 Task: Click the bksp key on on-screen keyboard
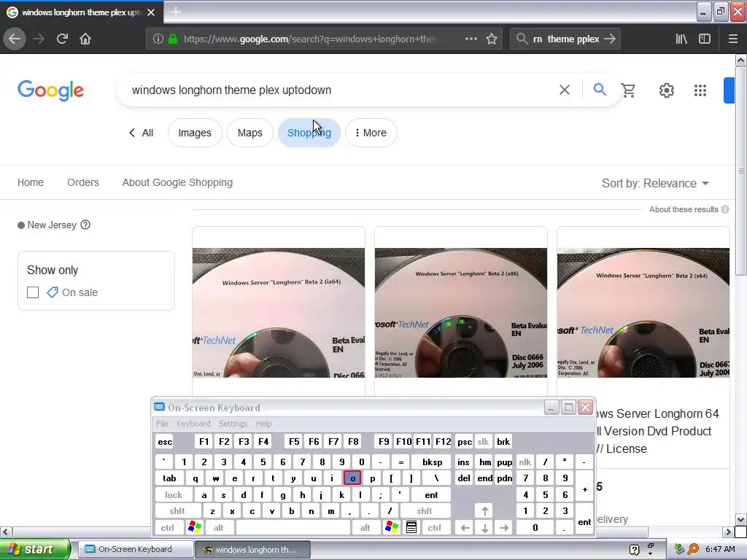coord(432,462)
